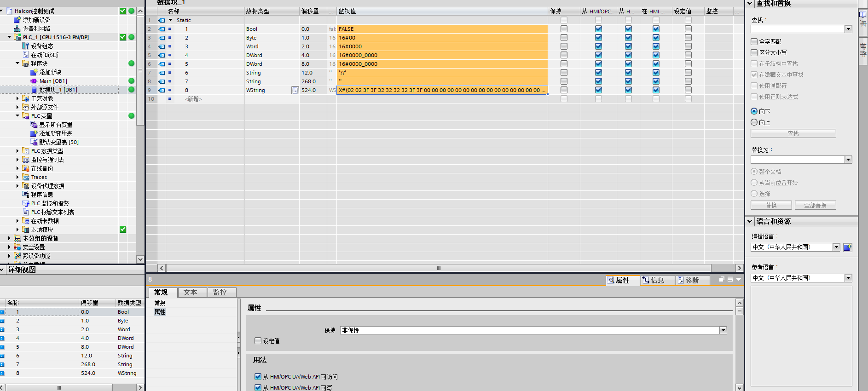Select 属性 in the properties navigation list
The height and width of the screenshot is (391, 868).
(160, 312)
